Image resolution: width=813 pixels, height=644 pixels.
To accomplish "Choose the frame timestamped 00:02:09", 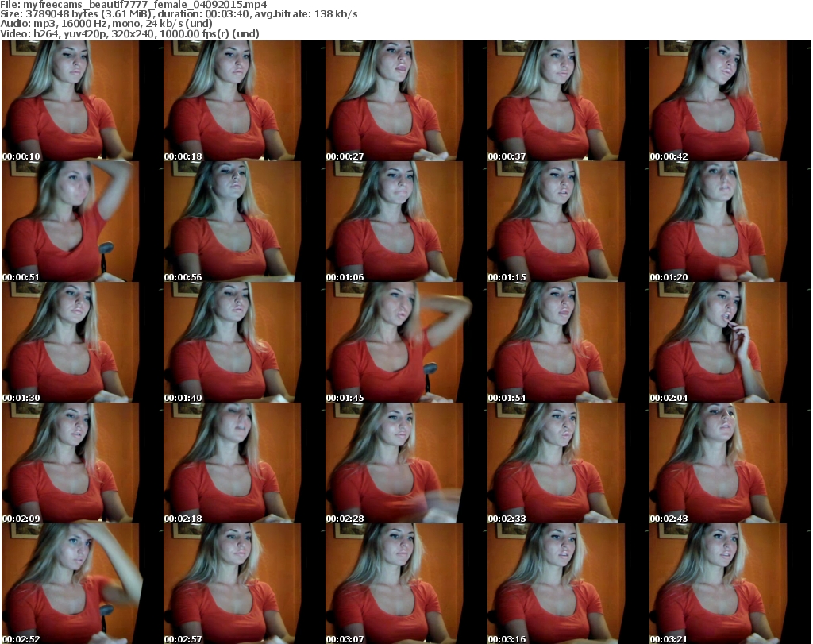I will point(82,463).
